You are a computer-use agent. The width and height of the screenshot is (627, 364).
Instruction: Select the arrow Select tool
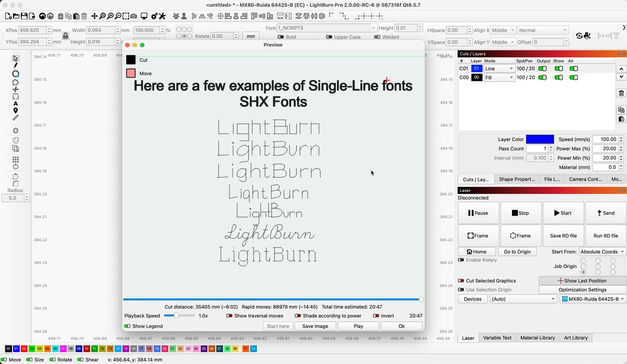(x=15, y=58)
